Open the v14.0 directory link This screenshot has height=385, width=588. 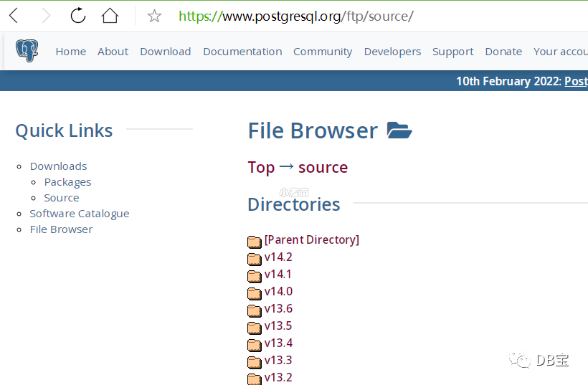tap(278, 291)
